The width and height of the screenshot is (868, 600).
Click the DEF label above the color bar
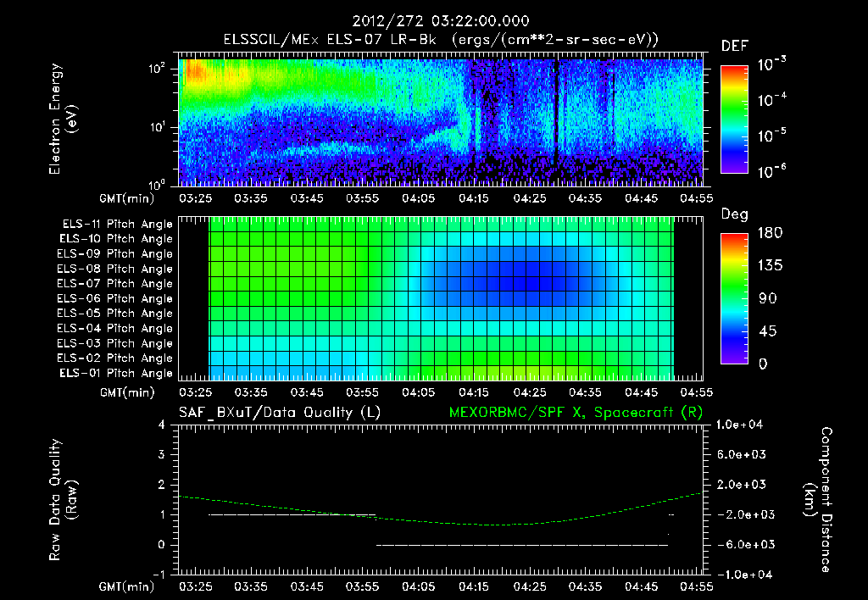click(x=735, y=46)
